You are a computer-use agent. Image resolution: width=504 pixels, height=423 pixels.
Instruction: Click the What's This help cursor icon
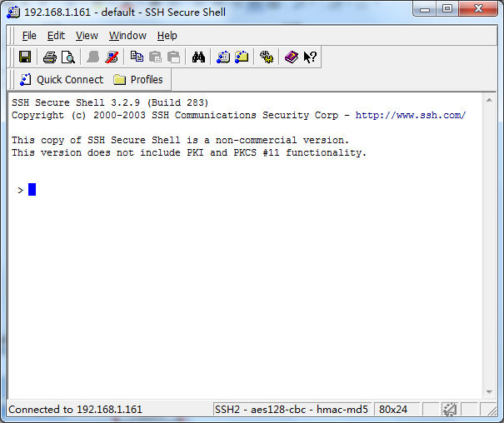[310, 57]
